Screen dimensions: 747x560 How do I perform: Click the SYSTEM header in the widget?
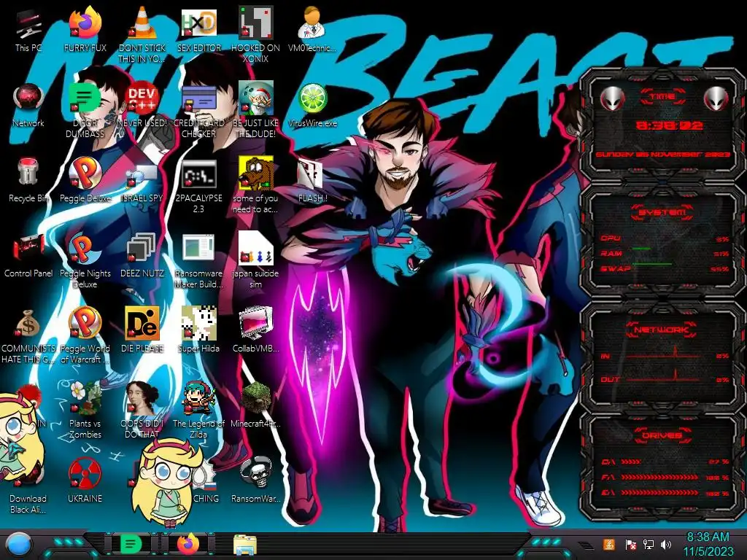tap(662, 212)
